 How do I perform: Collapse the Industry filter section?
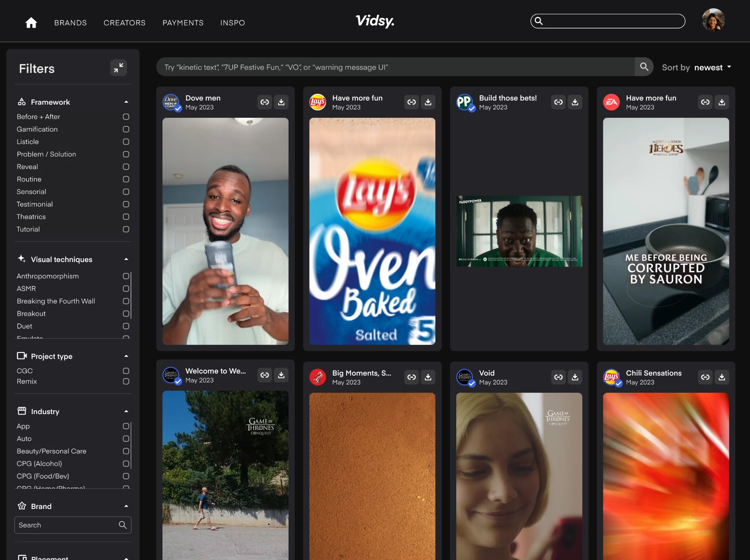[126, 411]
